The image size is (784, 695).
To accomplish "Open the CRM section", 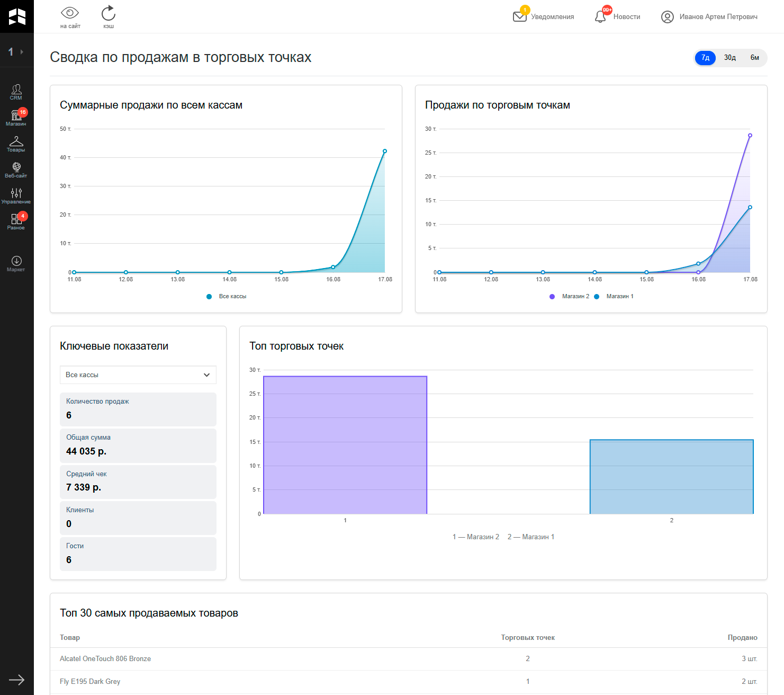I will [16, 92].
